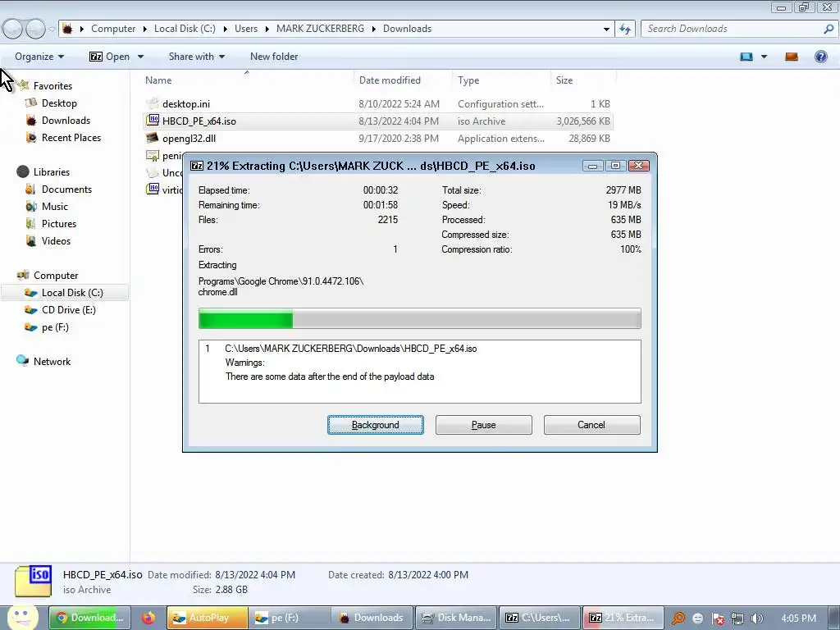This screenshot has width=840, height=630.
Task: Switch to pe (F:) taskbar window
Action: click(290, 618)
